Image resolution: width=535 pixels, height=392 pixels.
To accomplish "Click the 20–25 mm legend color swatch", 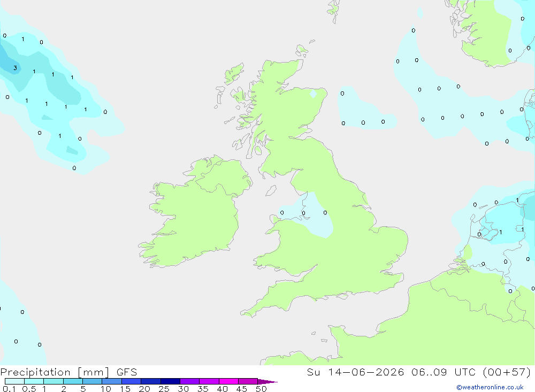I will coord(151,381).
